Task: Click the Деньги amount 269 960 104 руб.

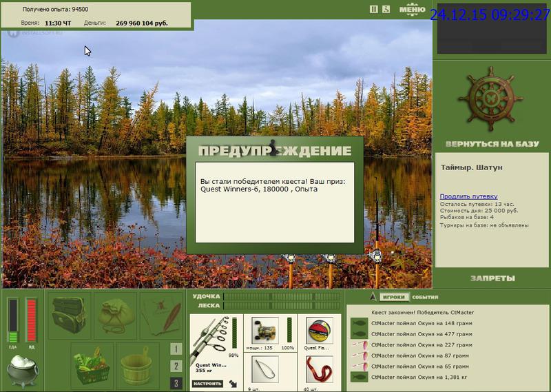Action: (x=142, y=23)
